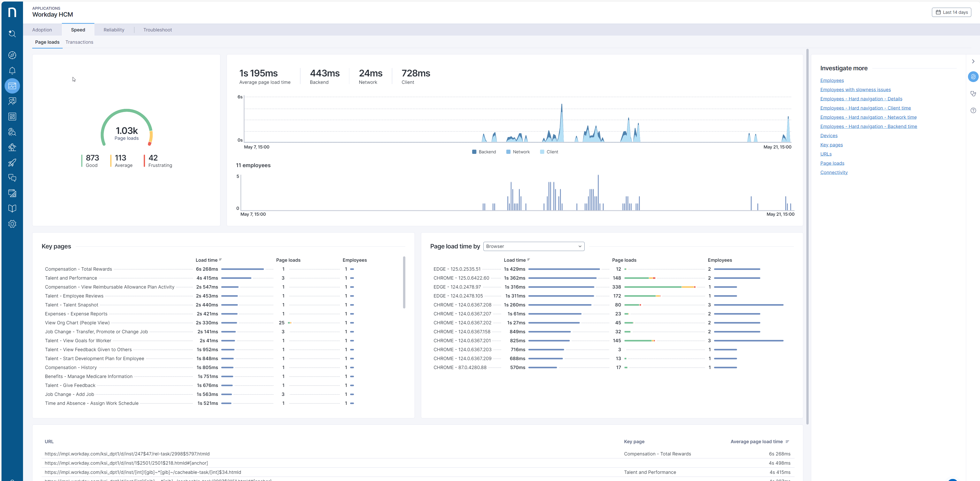
Task: Open Employees with slowness issues link
Action: point(855,90)
